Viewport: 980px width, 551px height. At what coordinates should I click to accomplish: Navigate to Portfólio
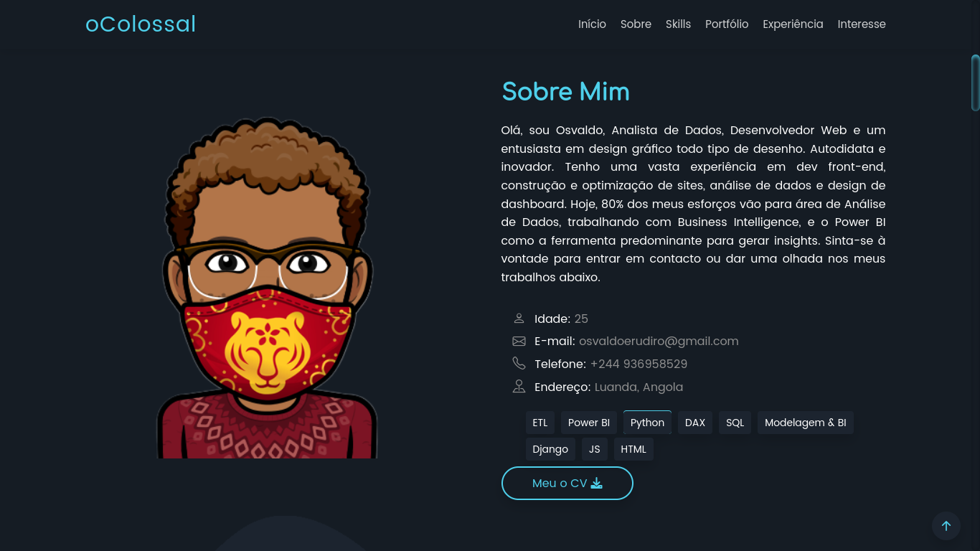pos(727,24)
